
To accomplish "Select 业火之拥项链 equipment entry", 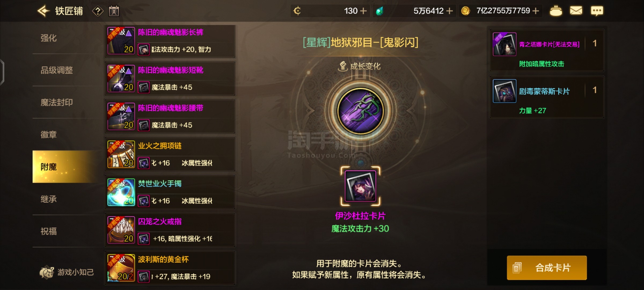I will (170, 154).
